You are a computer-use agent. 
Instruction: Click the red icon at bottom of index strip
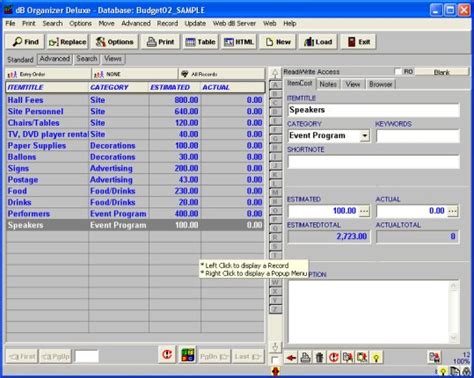275,371
